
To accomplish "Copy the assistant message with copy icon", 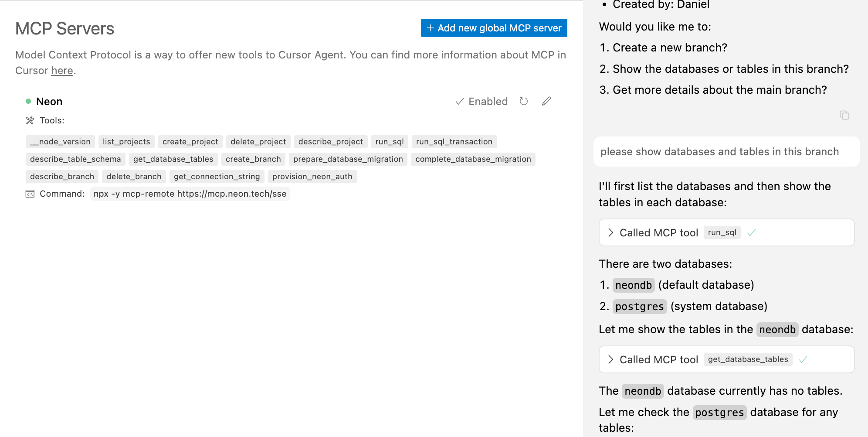I will coord(844,115).
